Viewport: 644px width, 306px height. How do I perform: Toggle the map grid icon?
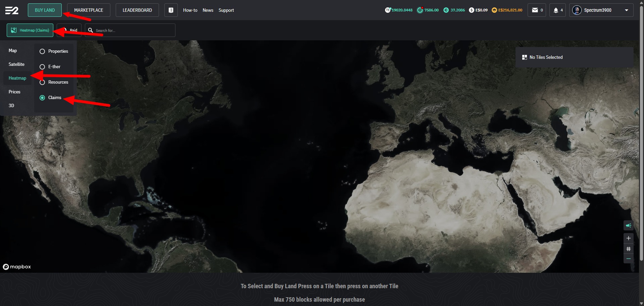pyautogui.click(x=628, y=249)
